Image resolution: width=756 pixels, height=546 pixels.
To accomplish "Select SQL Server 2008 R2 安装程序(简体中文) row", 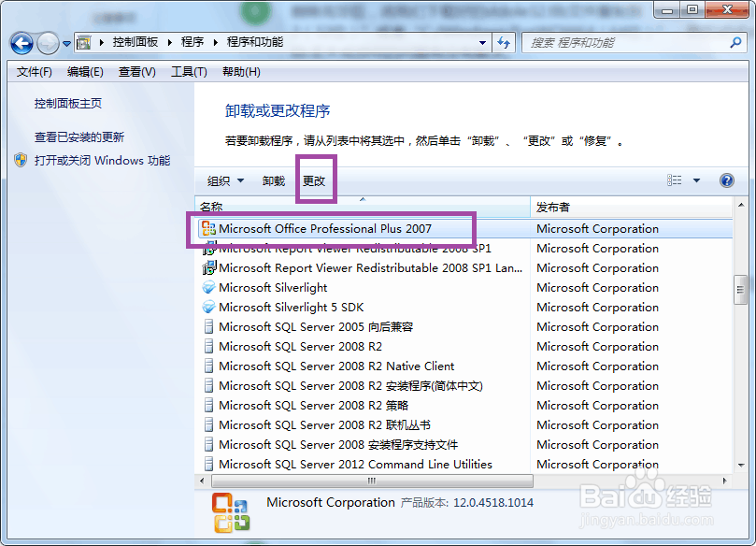I will click(x=464, y=386).
